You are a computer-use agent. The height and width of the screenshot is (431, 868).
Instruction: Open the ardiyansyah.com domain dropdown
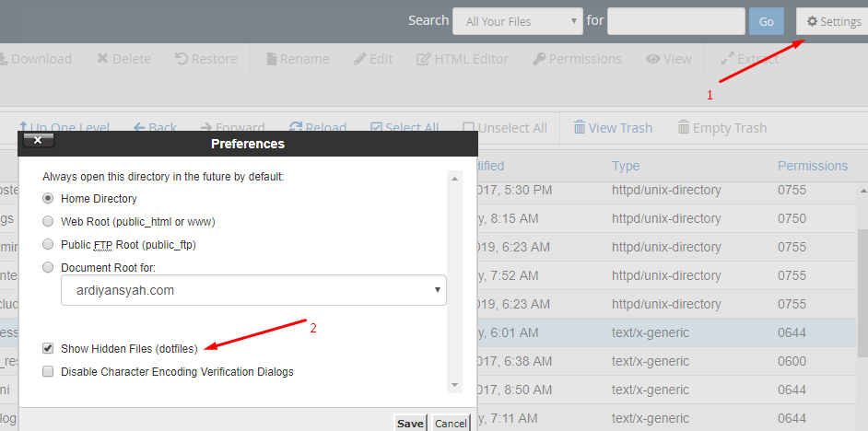coord(253,290)
